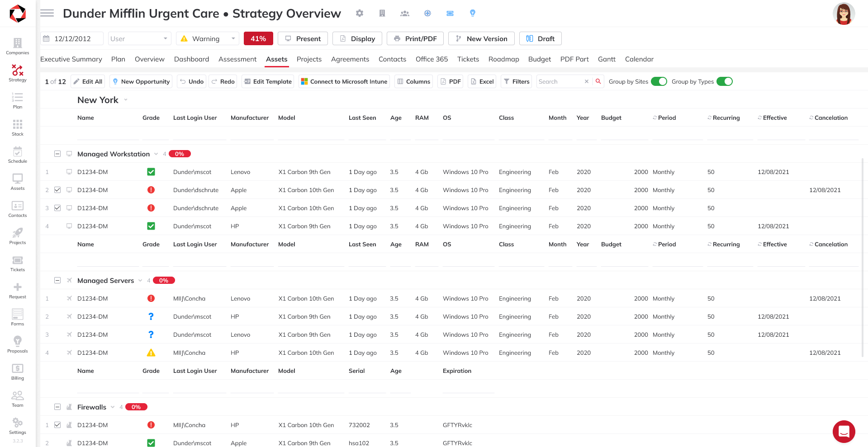Click the Edit Template button
Image resolution: width=868 pixels, height=447 pixels.
tap(268, 81)
